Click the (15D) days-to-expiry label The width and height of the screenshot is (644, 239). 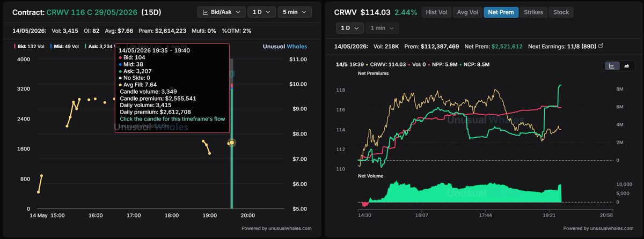[x=152, y=12]
